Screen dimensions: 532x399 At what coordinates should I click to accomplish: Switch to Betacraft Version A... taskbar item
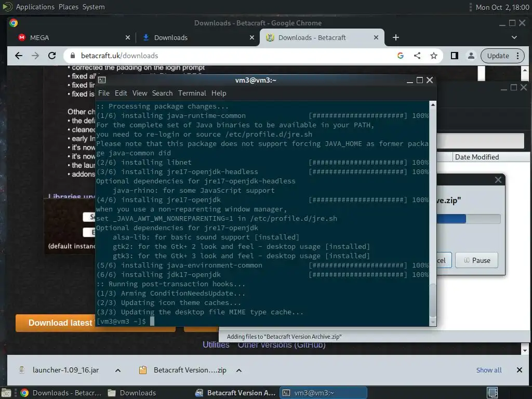tap(236, 393)
